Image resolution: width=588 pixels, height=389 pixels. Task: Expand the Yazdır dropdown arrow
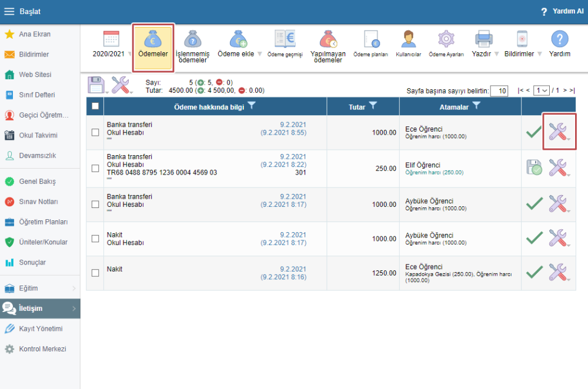[x=496, y=54]
